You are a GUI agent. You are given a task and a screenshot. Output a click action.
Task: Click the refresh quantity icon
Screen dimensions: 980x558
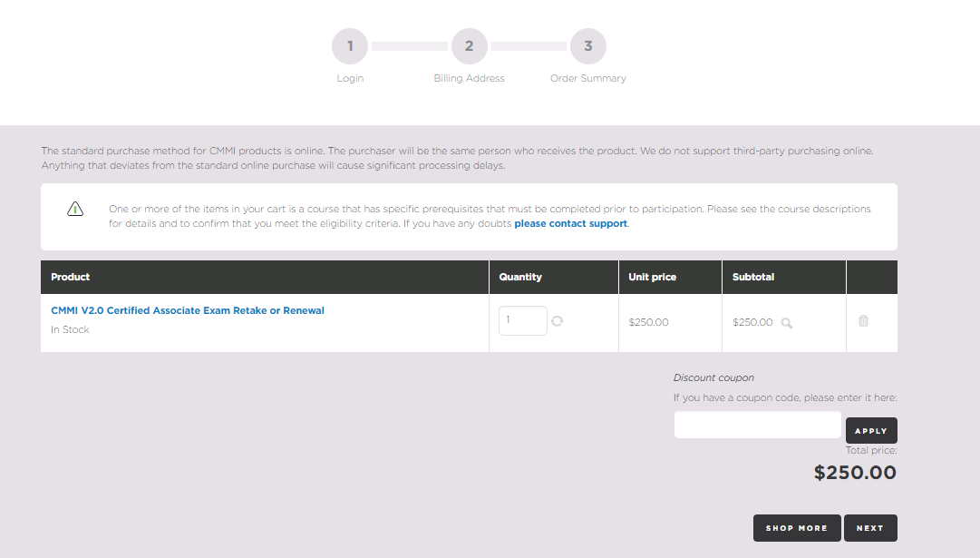click(x=557, y=321)
